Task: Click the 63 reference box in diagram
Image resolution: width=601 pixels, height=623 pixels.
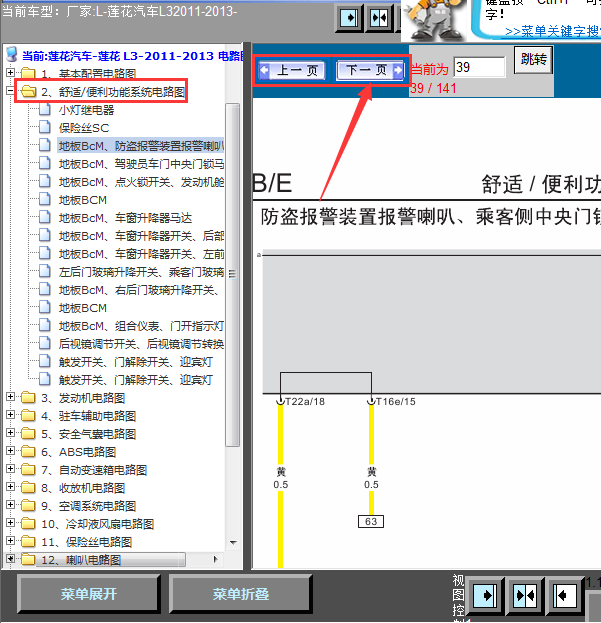Action: coord(371,521)
